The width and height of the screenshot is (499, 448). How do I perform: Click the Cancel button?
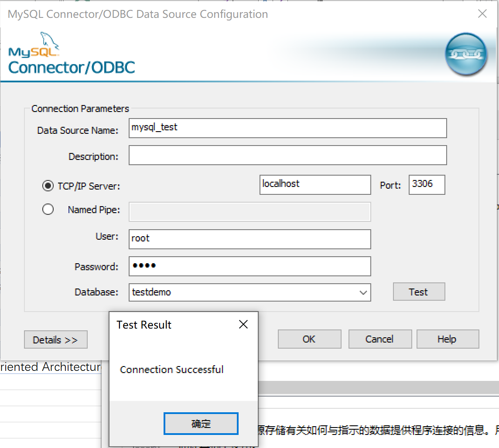pos(380,339)
